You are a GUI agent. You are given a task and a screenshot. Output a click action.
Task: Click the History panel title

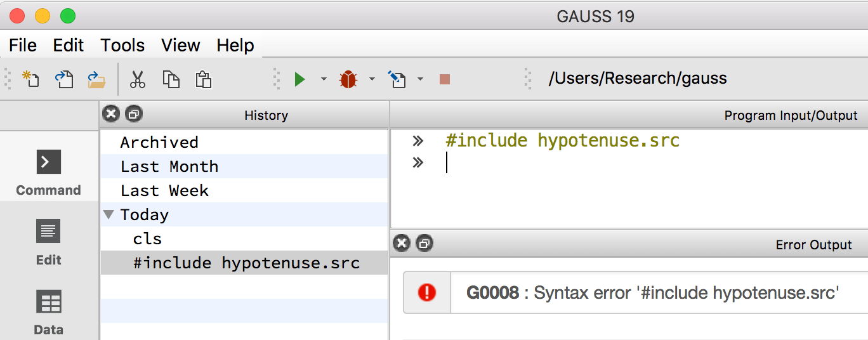tap(266, 115)
